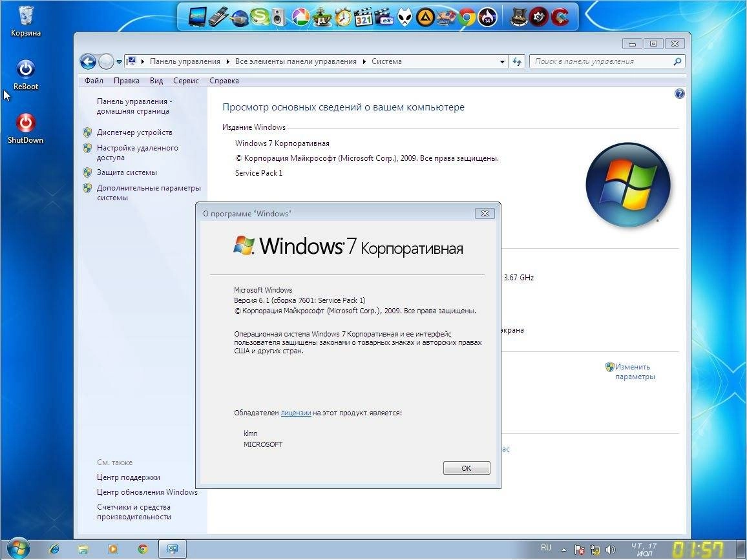747x560 pixels.
Task: Open the Ashampoo Burning Studio 14 icon
Action: pos(488,17)
